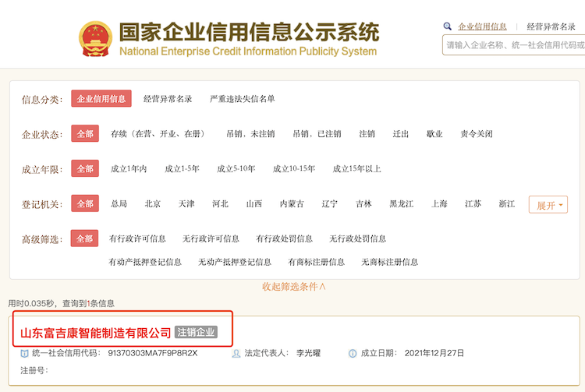Select 天津 registration authority
The width and height of the screenshot is (585, 392).
pos(186,204)
